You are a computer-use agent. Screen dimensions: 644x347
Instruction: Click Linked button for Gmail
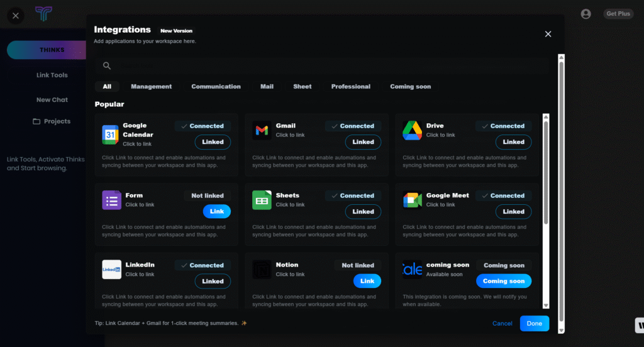pyautogui.click(x=363, y=142)
